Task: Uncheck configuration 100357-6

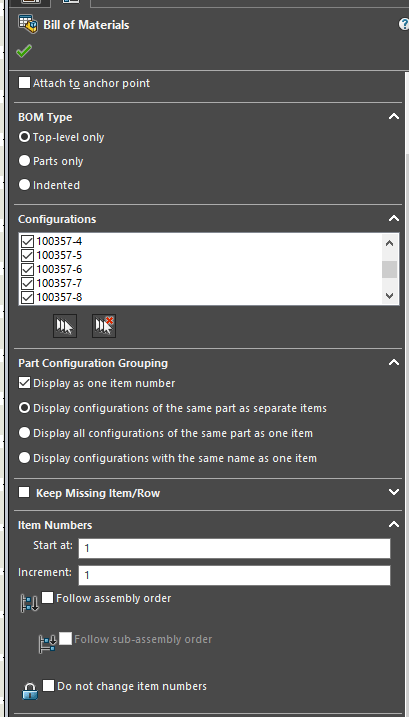Action: [28, 269]
